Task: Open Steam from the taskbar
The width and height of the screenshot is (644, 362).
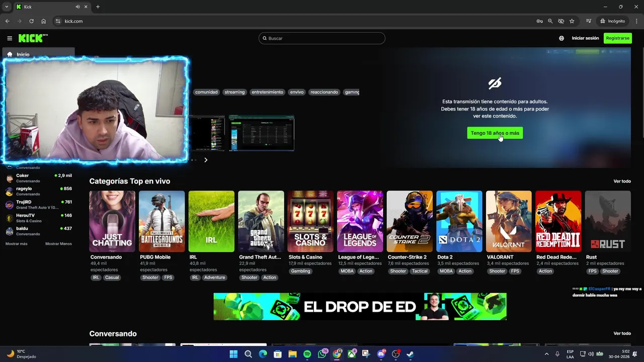Action: pos(410,354)
